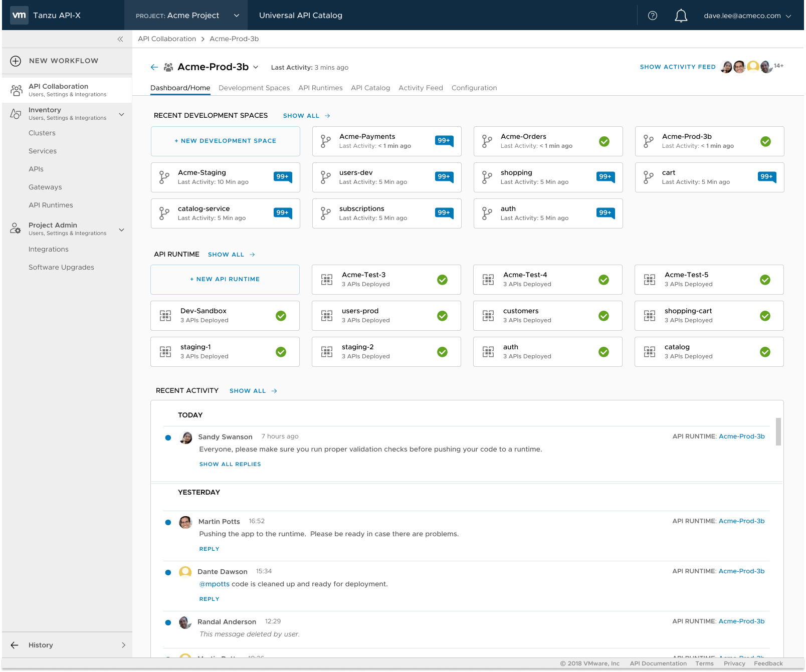This screenshot has width=806, height=672.
Task: Click the 99+ message badge on Acme-Payments
Action: click(x=444, y=141)
